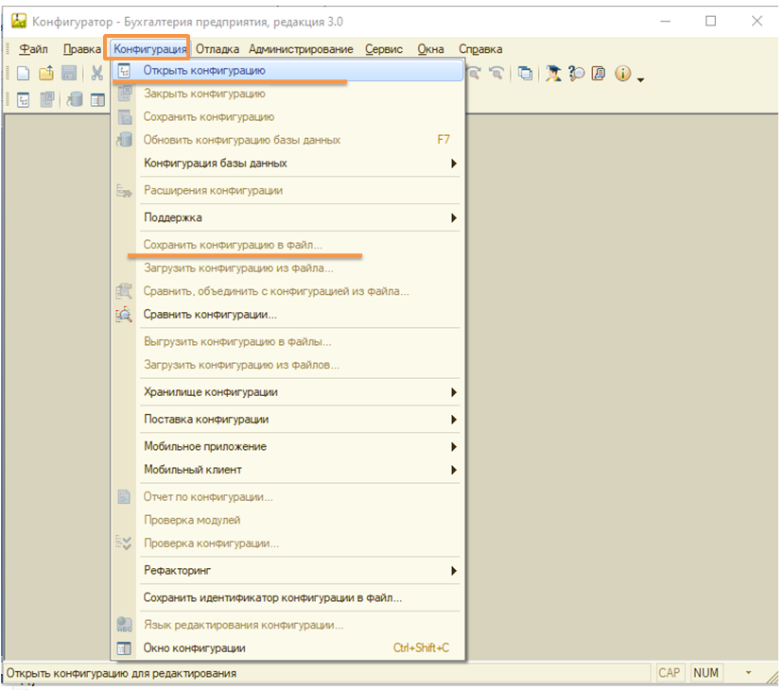Screen dimensions: 784x690
Task: Open the Администрирование menu
Action: click(x=301, y=49)
